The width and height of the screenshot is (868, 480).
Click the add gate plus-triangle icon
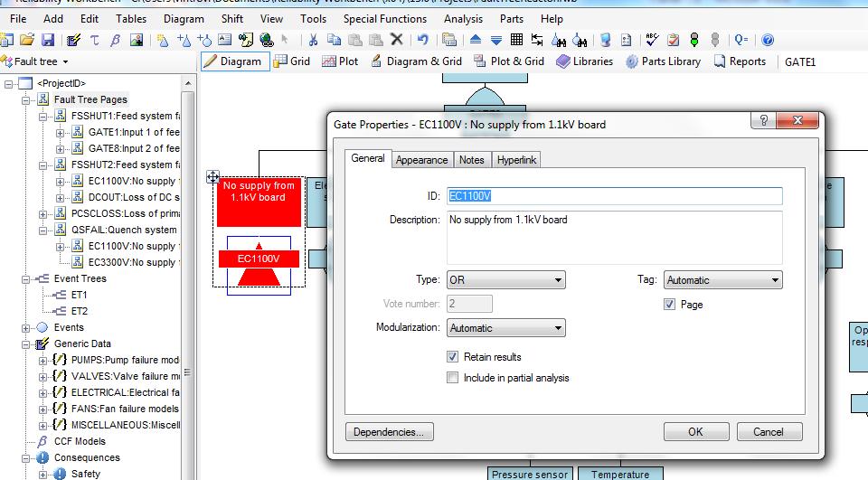click(x=184, y=40)
